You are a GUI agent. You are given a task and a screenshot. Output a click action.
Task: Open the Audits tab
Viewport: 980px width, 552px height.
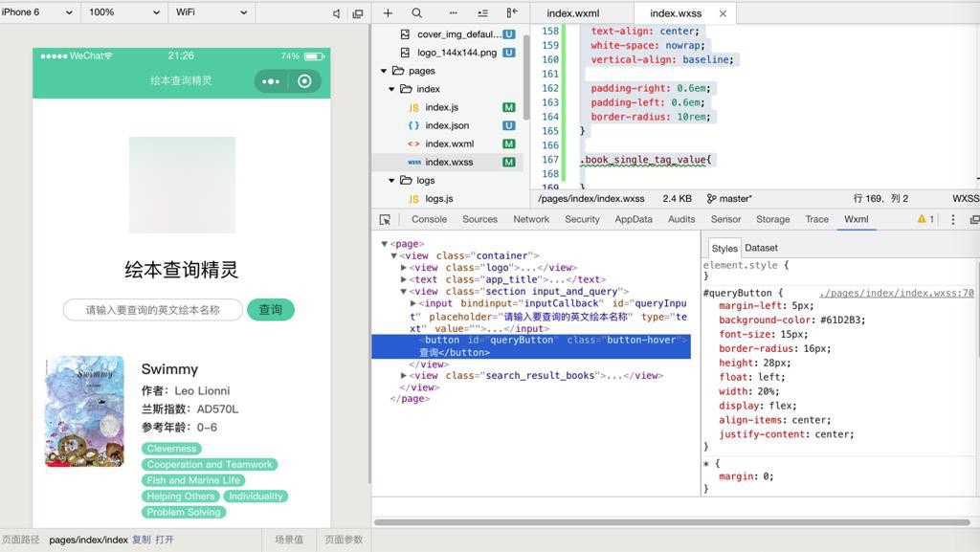pyautogui.click(x=681, y=219)
